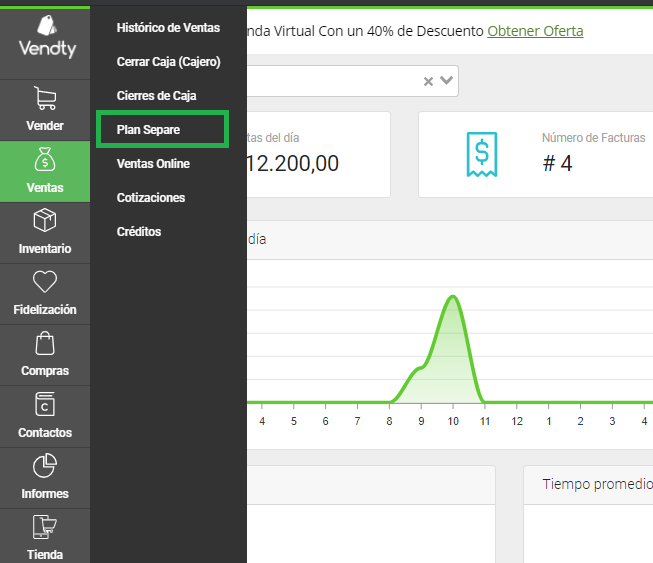Click the invoice receipt dollar icon

(x=482, y=154)
